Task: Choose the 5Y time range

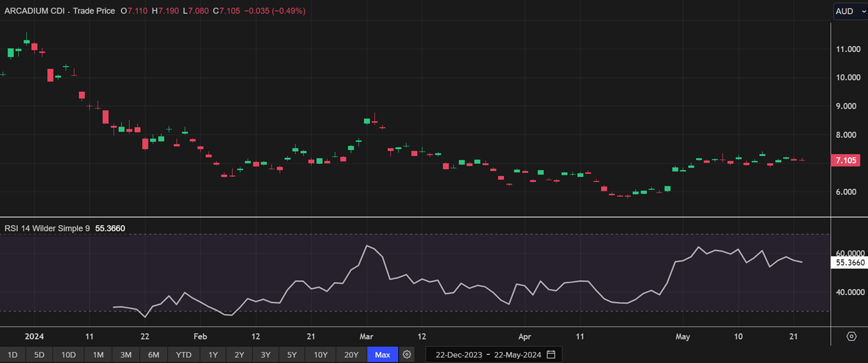Action: [292, 355]
